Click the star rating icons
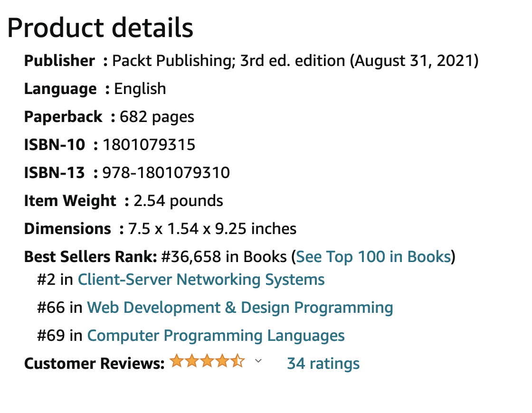 (207, 361)
